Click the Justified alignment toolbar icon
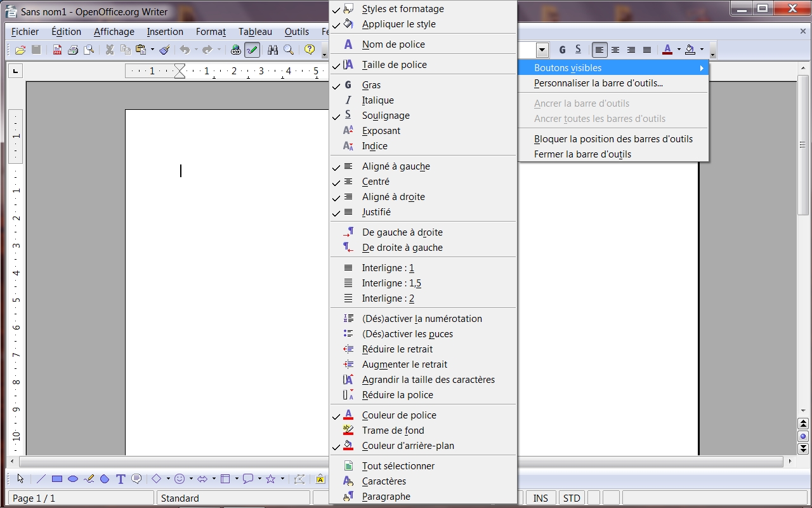The height and width of the screenshot is (508, 812). point(647,50)
